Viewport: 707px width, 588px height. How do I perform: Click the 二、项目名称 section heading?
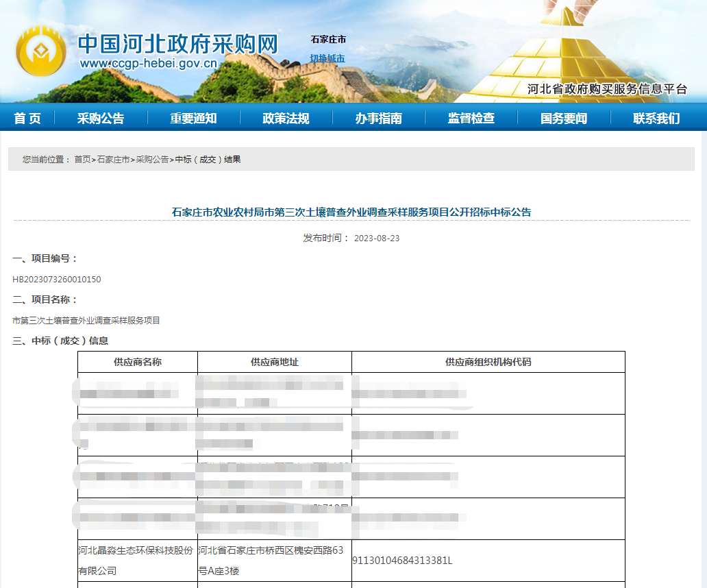click(45, 299)
